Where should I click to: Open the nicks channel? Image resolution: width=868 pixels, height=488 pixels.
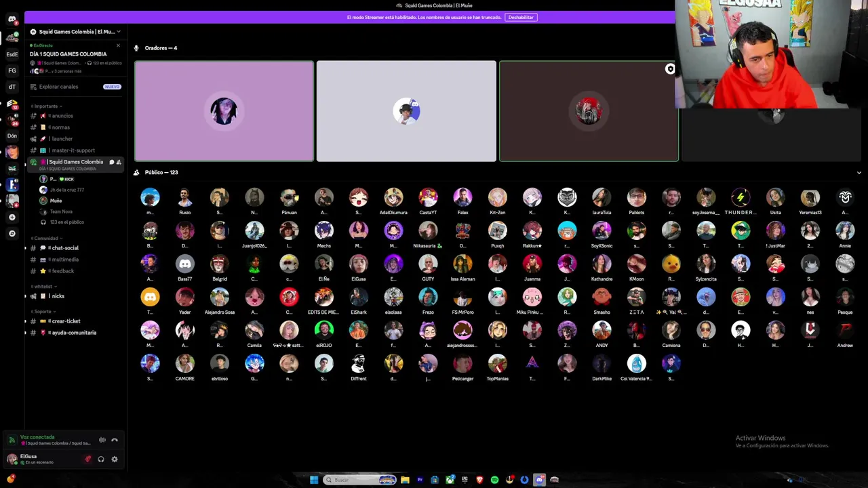[x=75, y=296]
